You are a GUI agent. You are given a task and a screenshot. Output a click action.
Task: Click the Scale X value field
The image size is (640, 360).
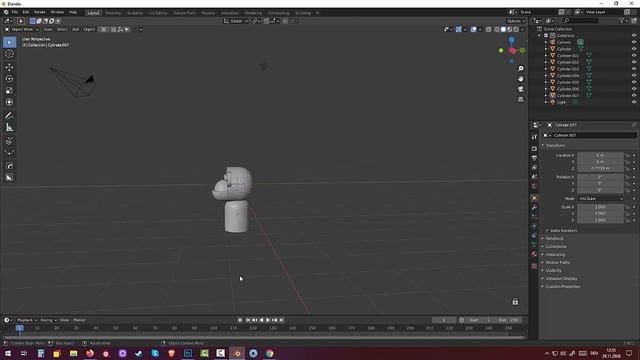point(600,207)
